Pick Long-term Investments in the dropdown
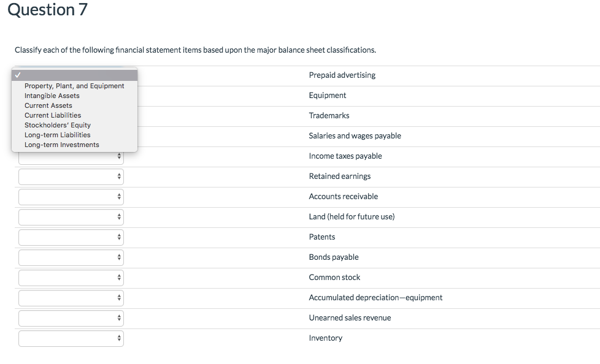This screenshot has width=600, height=364. coord(74,145)
